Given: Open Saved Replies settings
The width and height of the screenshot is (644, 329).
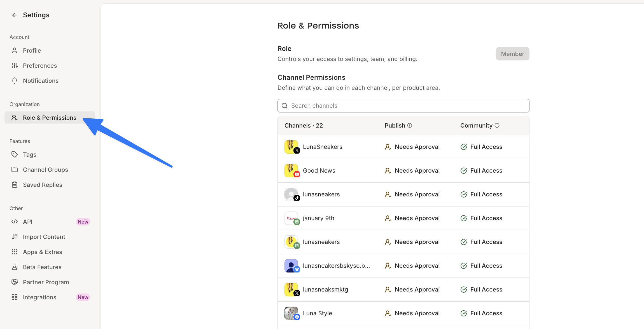Looking at the screenshot, I should [50, 185].
